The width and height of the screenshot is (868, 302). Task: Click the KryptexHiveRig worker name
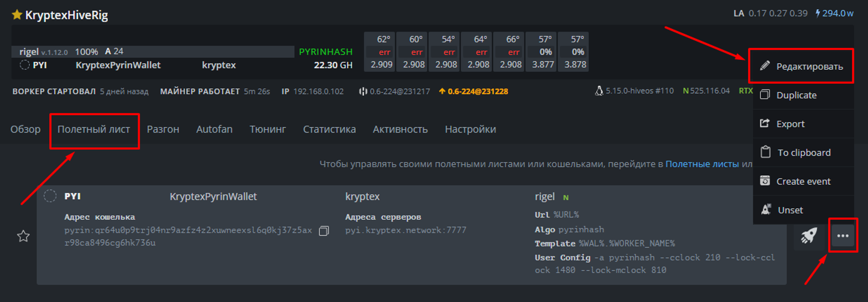[x=66, y=15]
